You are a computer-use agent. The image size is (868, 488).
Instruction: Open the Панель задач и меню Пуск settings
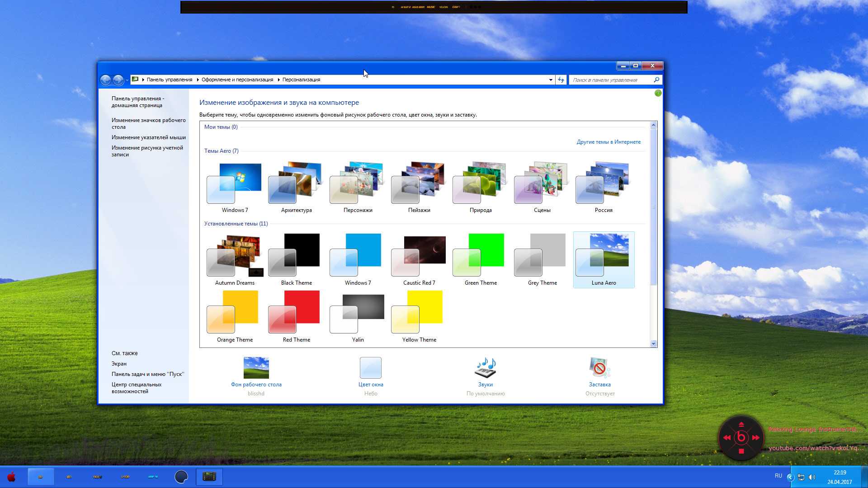click(x=148, y=374)
